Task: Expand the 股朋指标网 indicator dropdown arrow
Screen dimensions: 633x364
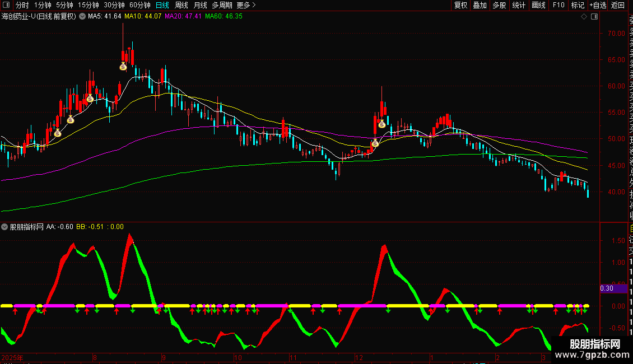Action: [x=5, y=227]
